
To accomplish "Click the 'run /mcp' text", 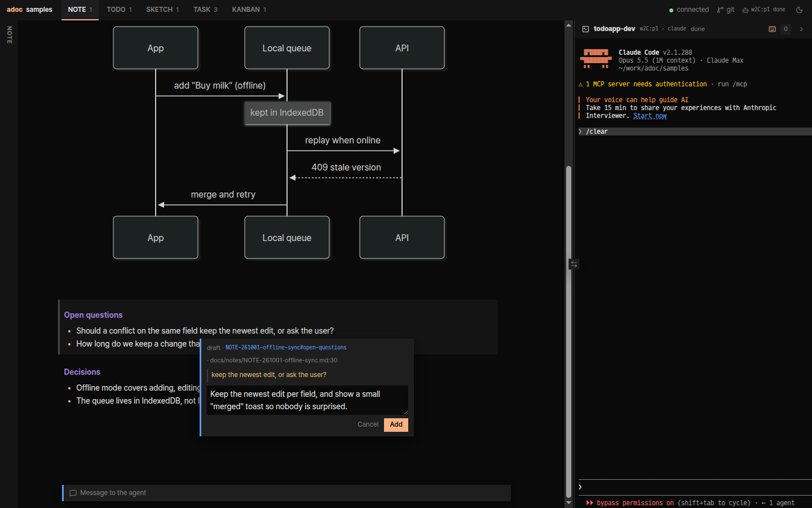I will point(732,84).
